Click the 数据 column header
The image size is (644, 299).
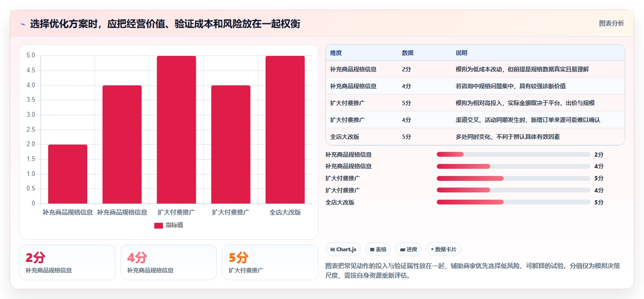pyautogui.click(x=407, y=53)
